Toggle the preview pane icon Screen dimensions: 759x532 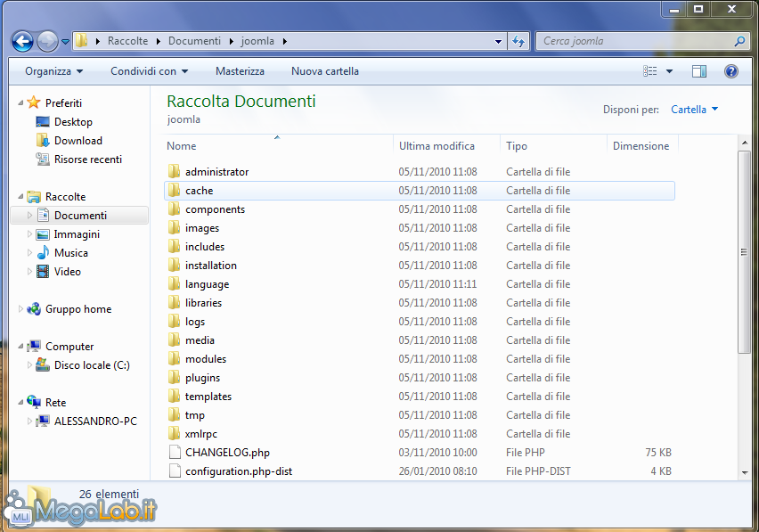(699, 71)
